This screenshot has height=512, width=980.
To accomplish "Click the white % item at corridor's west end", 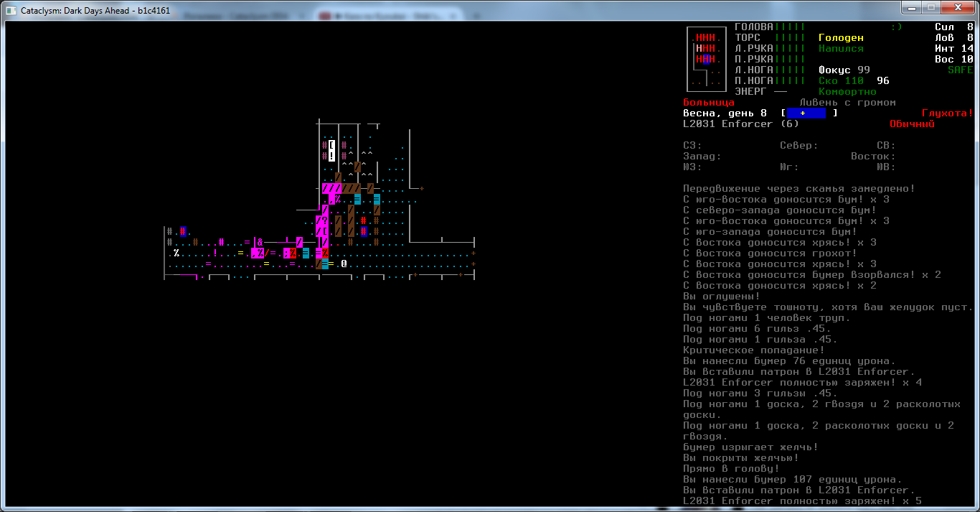I will [x=176, y=253].
